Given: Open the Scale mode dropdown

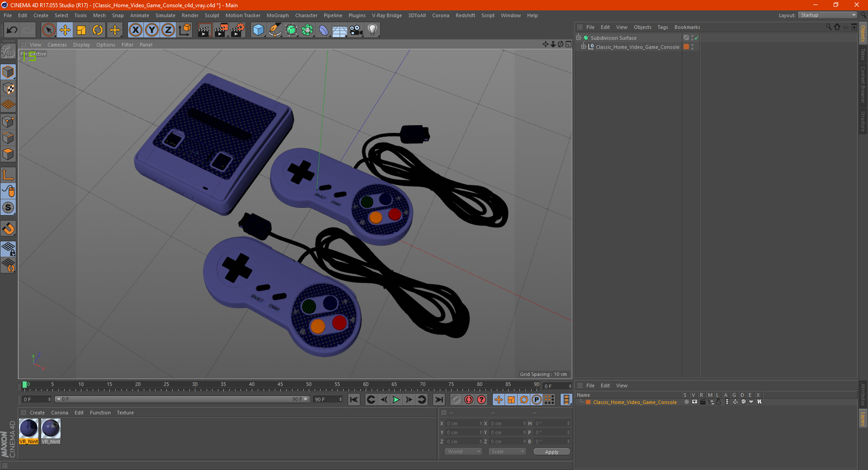Looking at the screenshot, I should point(507,451).
